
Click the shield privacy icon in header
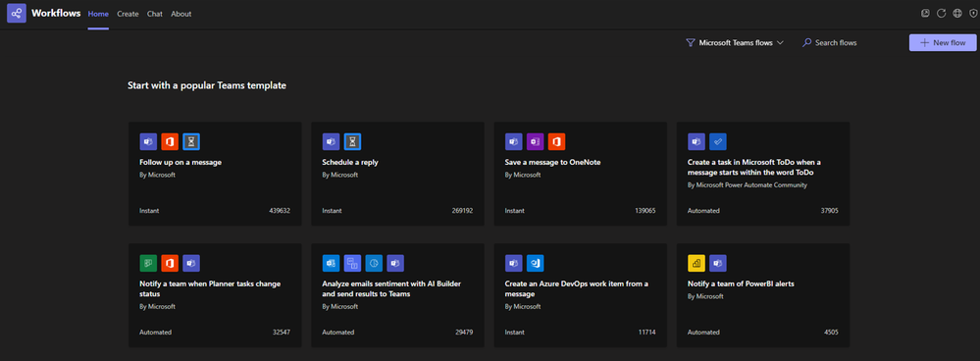(x=972, y=13)
